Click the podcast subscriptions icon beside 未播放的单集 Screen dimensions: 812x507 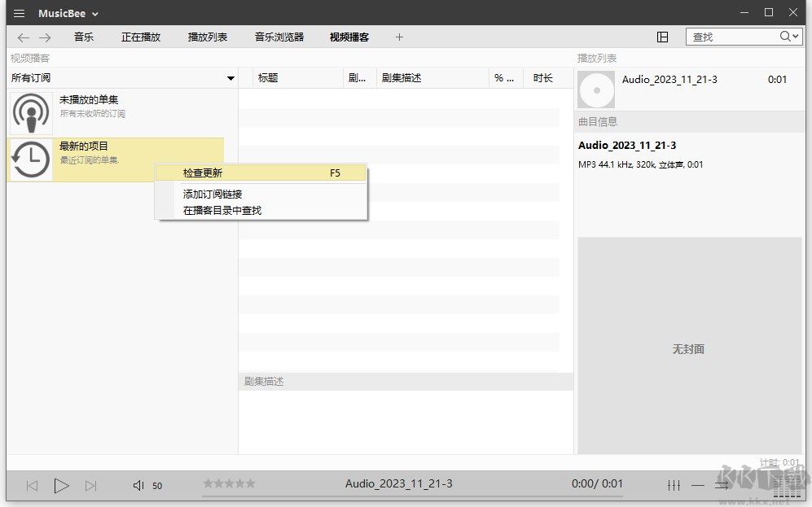31,110
